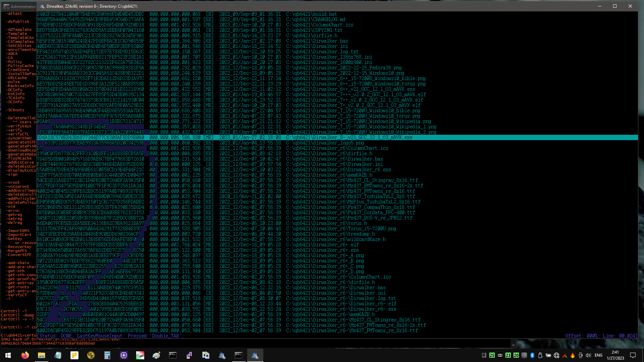Click the flame tray icon
644x362 pixels.
pyautogui.click(x=573, y=355)
